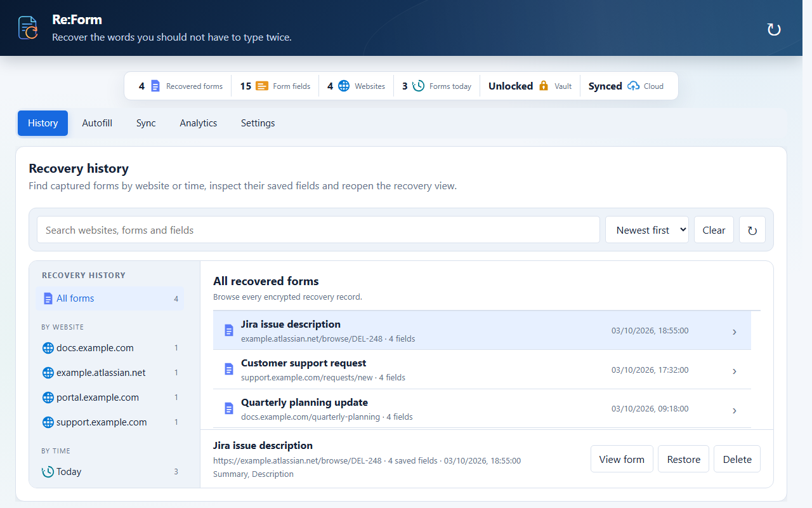Click the Websites globe icon in the stats bar
Viewport: 812px width, 508px height.
(344, 86)
